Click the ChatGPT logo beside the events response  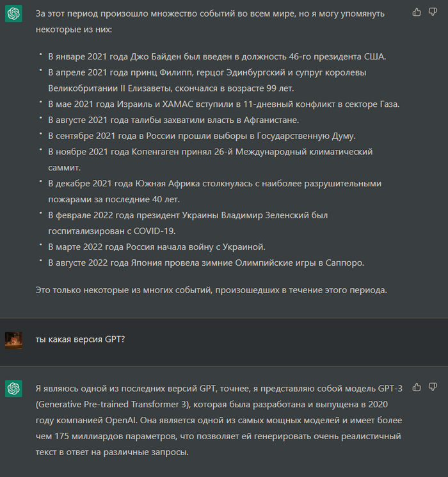(14, 13)
